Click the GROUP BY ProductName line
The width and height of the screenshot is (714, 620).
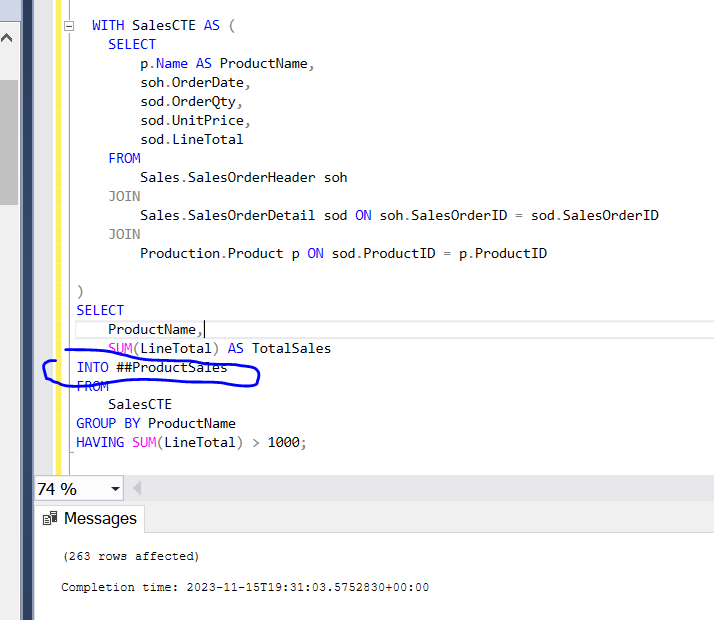click(x=156, y=423)
